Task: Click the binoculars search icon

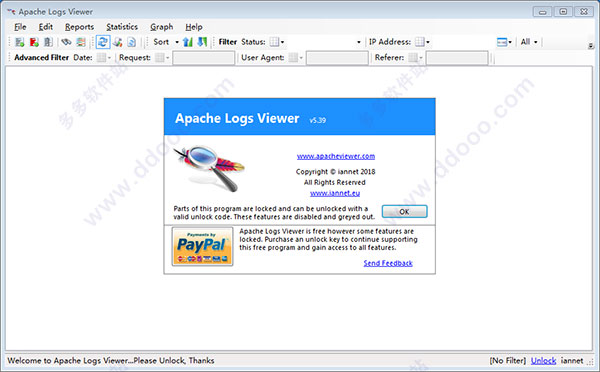Action: (x=66, y=42)
